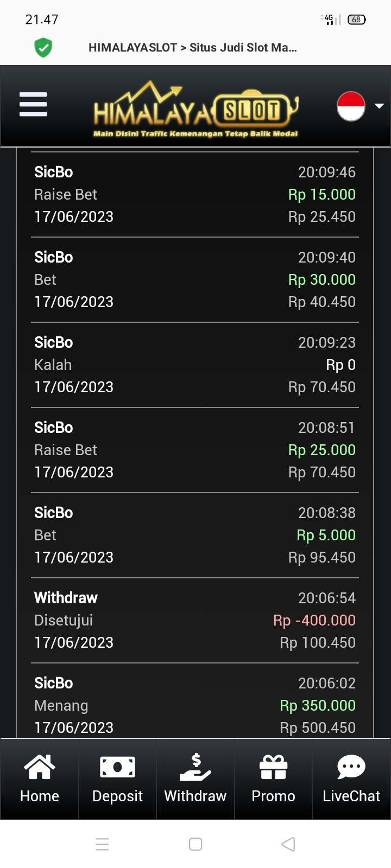Screen dimensions: 391x868
Task: Tap the green security shield icon
Action: pos(43,48)
